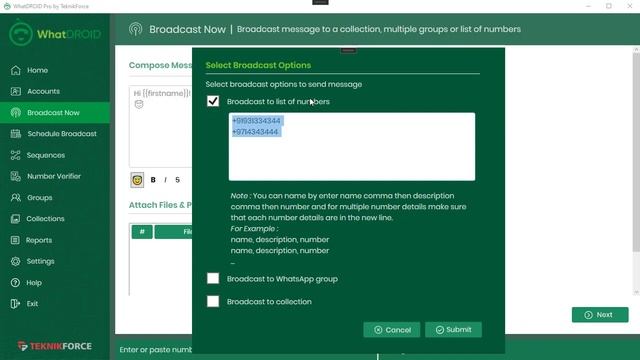This screenshot has height=360, width=640.
Task: Click the Settings gear icon
Action: pyautogui.click(x=16, y=261)
